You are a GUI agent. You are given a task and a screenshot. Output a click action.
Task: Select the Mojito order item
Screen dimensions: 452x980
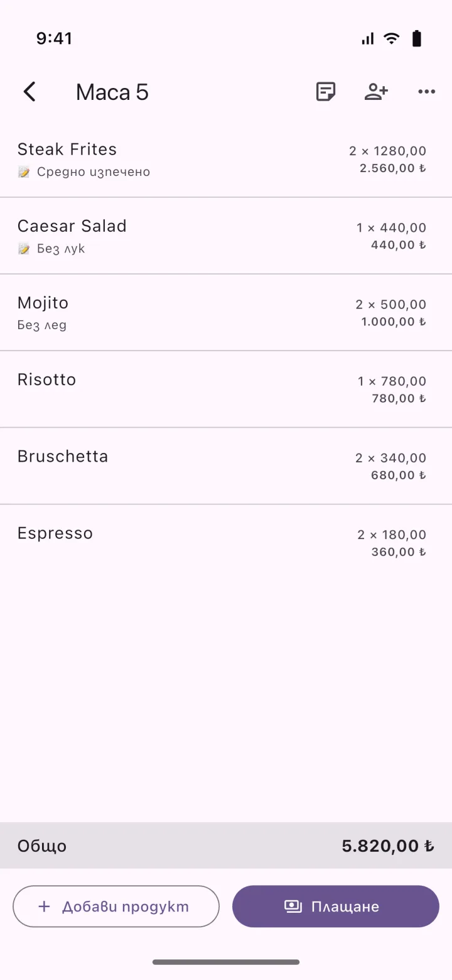point(226,312)
